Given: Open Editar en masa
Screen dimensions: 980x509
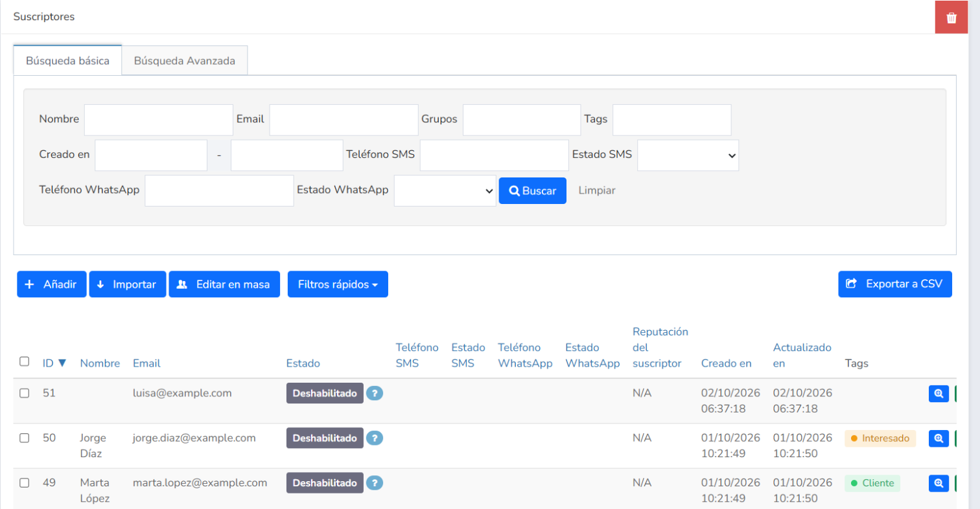Looking at the screenshot, I should [224, 284].
